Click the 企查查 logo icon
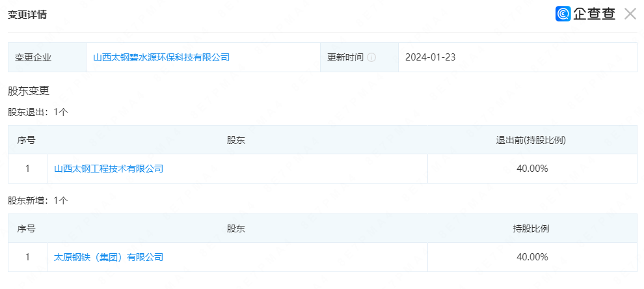This screenshot has height=289, width=644. tap(563, 14)
